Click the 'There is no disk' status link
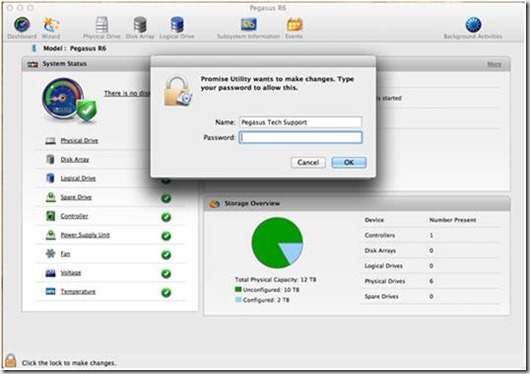Viewport: 530px width, 374px height. click(x=127, y=93)
